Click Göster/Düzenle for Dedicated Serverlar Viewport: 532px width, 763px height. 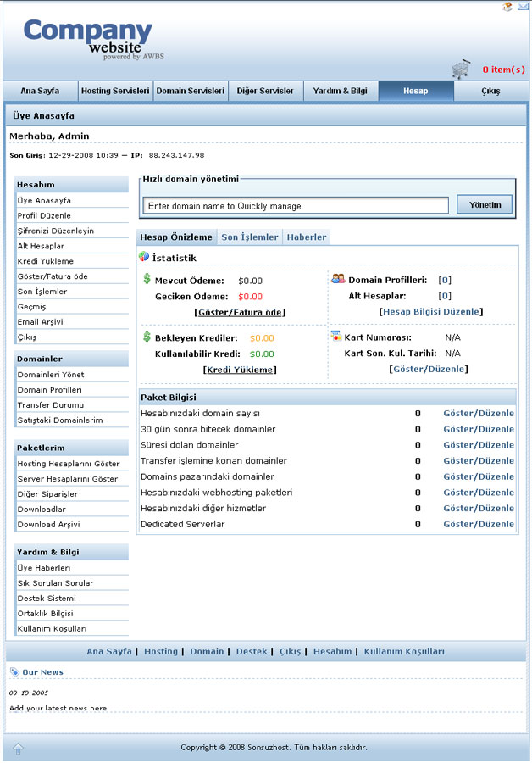click(x=479, y=524)
